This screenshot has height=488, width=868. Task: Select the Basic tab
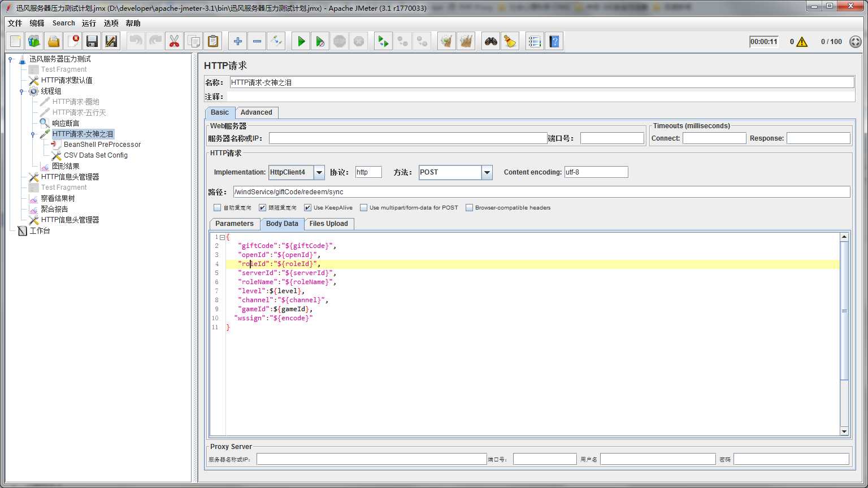(220, 112)
